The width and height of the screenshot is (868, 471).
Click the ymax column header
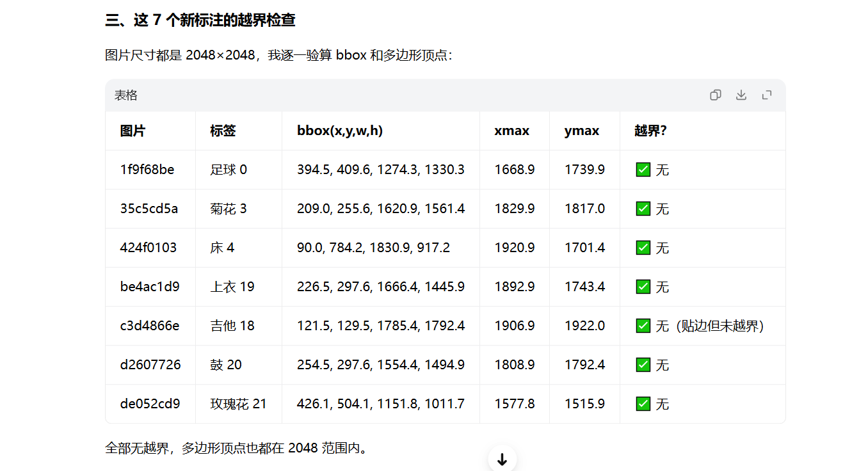pyautogui.click(x=582, y=131)
